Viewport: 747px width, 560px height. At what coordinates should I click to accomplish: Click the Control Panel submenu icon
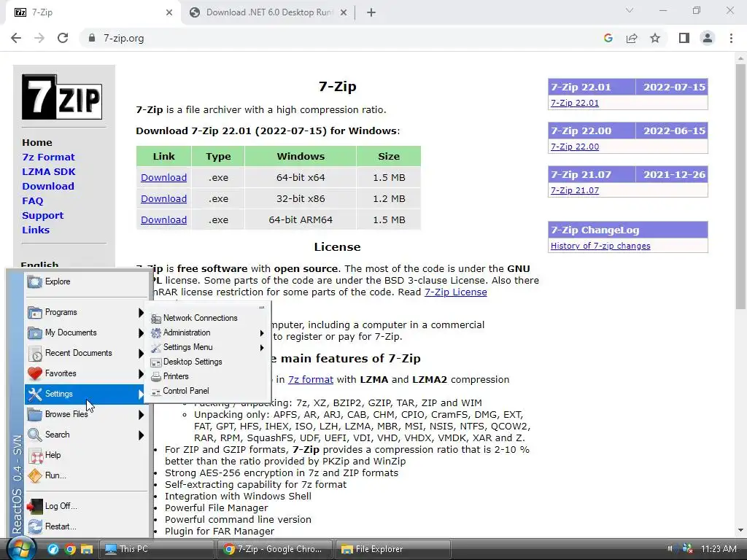coord(156,392)
